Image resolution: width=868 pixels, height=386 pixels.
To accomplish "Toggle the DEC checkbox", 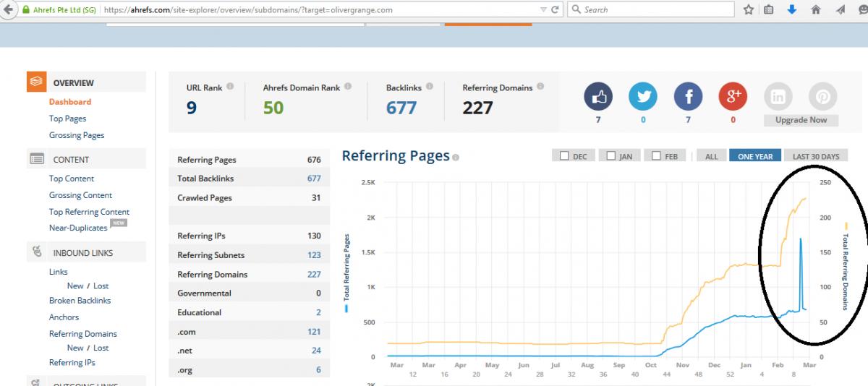I will pyautogui.click(x=564, y=155).
